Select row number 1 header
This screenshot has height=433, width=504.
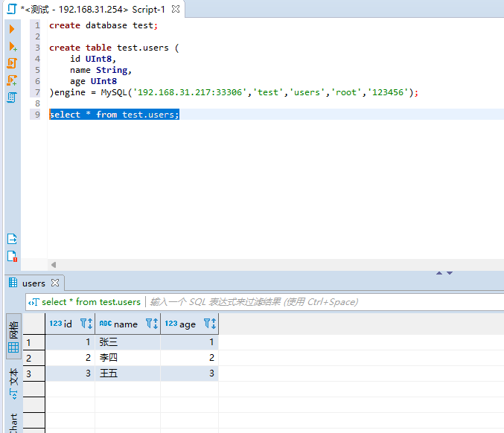coord(34,342)
